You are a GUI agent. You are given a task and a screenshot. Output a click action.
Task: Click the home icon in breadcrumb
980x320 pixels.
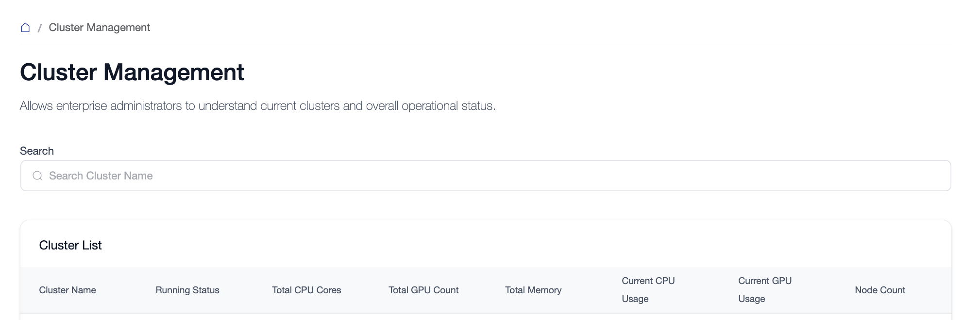[25, 28]
